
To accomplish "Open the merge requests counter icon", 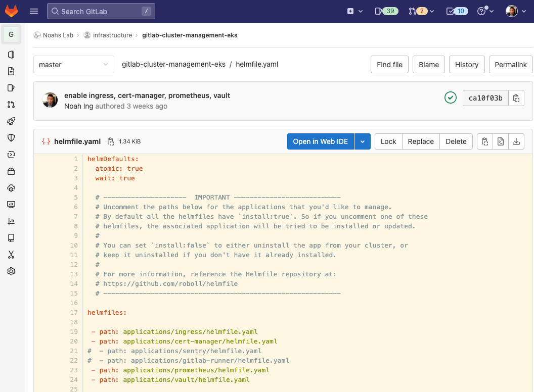I will tap(419, 11).
